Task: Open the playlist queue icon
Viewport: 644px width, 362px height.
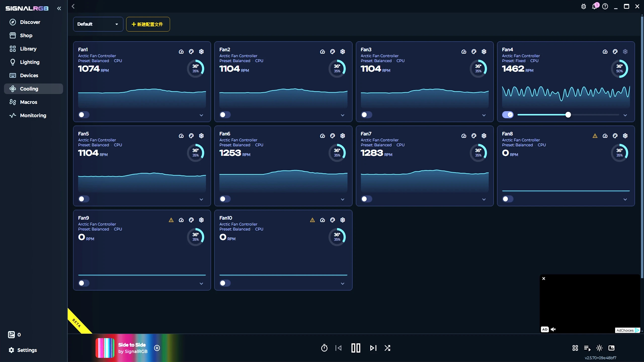Action: [x=587, y=348]
